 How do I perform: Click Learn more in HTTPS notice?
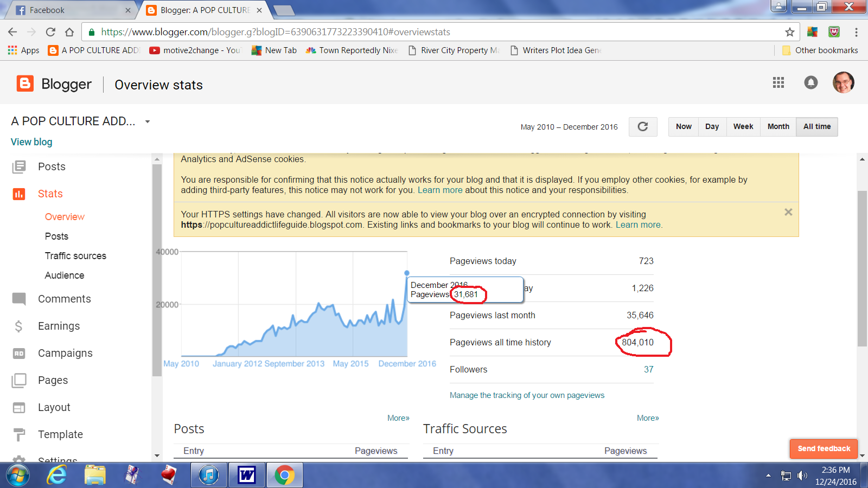point(638,224)
